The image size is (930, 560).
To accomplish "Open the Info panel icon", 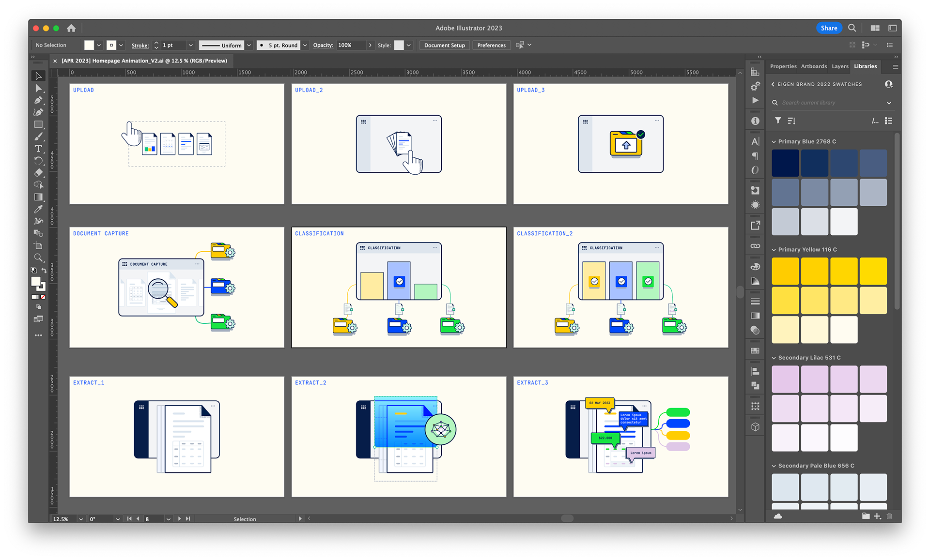I will (x=755, y=121).
